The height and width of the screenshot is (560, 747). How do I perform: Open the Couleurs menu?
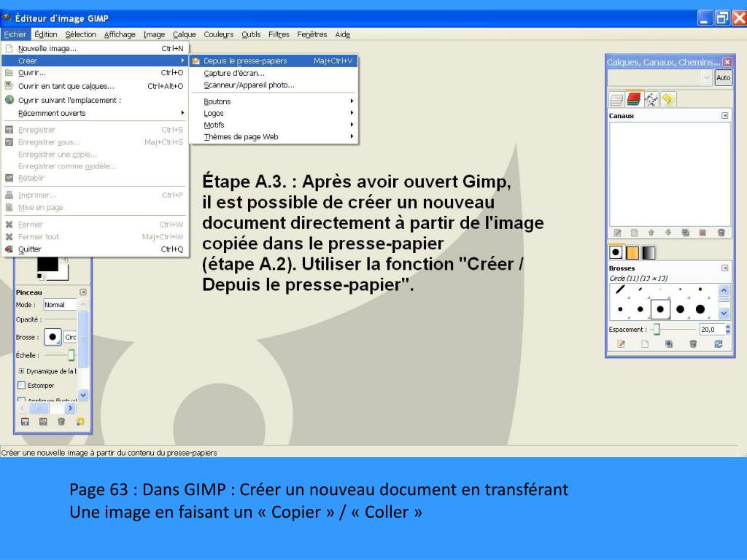[219, 34]
